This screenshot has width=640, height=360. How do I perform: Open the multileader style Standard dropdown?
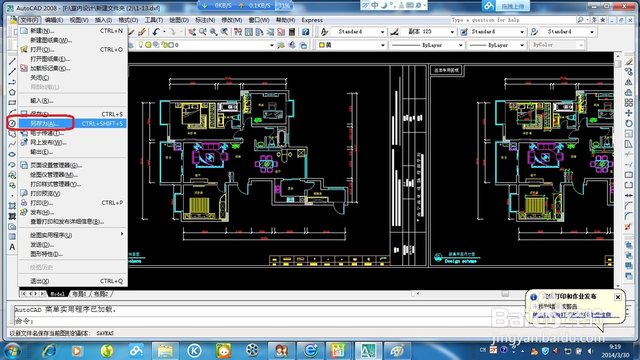click(x=592, y=32)
